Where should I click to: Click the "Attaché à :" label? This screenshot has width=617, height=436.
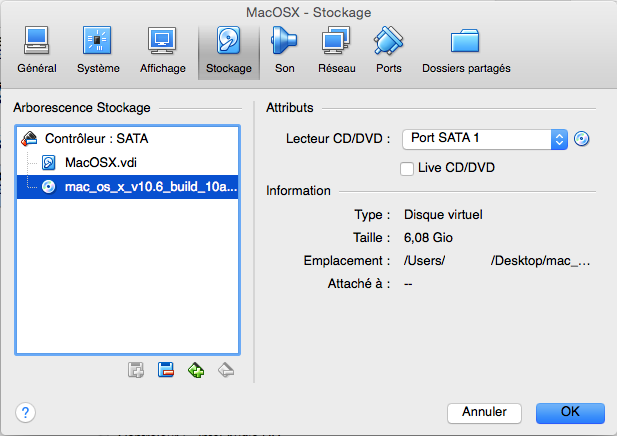click(359, 284)
